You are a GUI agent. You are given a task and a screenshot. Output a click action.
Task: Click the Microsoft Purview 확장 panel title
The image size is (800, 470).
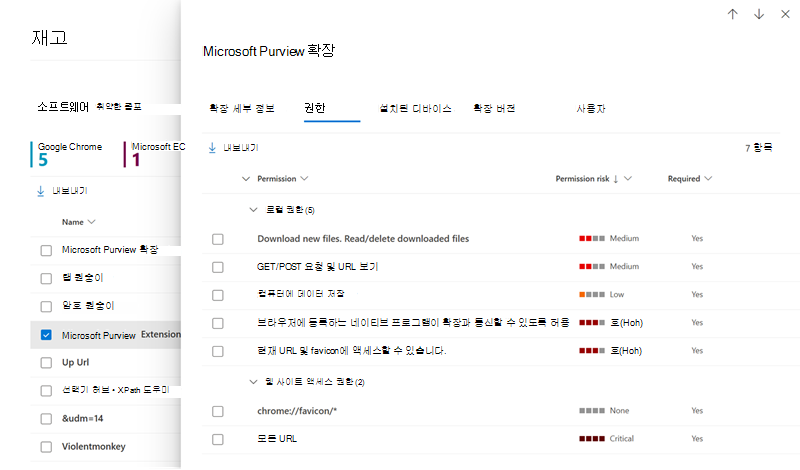point(269,51)
